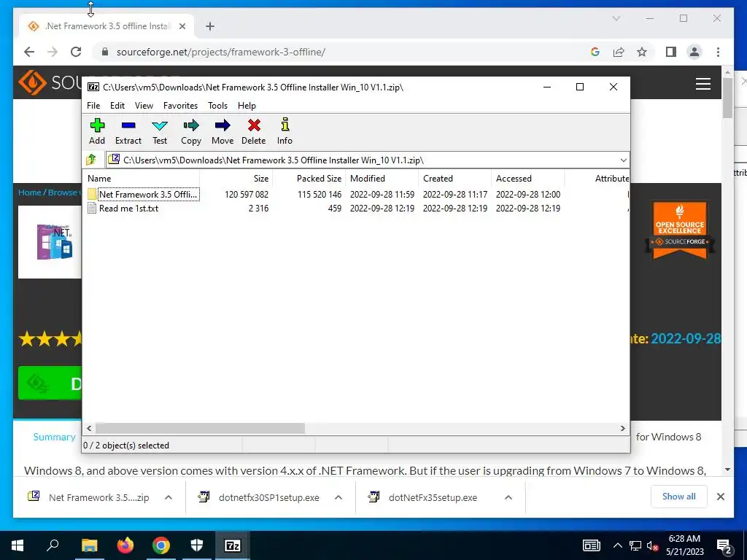The width and height of the screenshot is (747, 560).
Task: Open the Help menu
Action: [247, 106]
